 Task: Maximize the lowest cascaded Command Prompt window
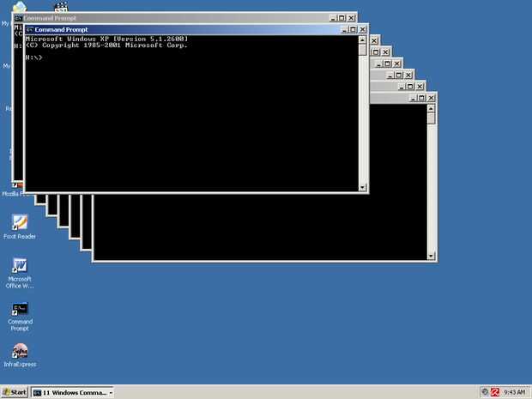coord(421,98)
